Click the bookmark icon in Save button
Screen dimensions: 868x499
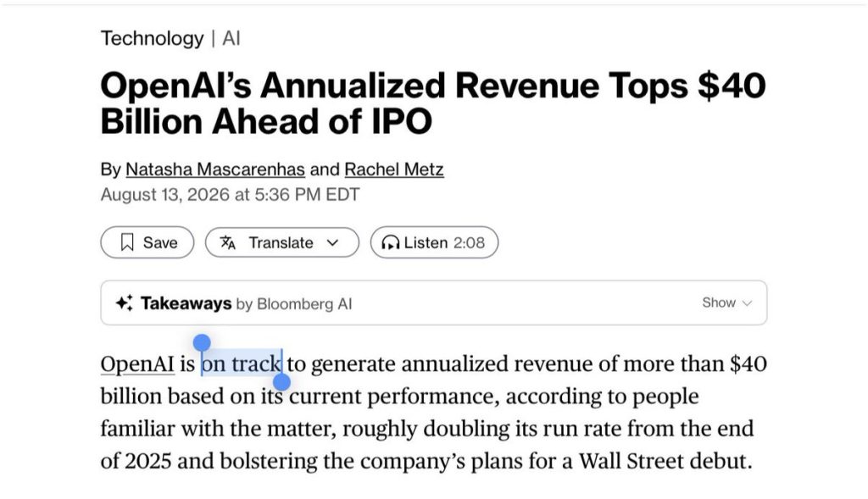pos(127,242)
